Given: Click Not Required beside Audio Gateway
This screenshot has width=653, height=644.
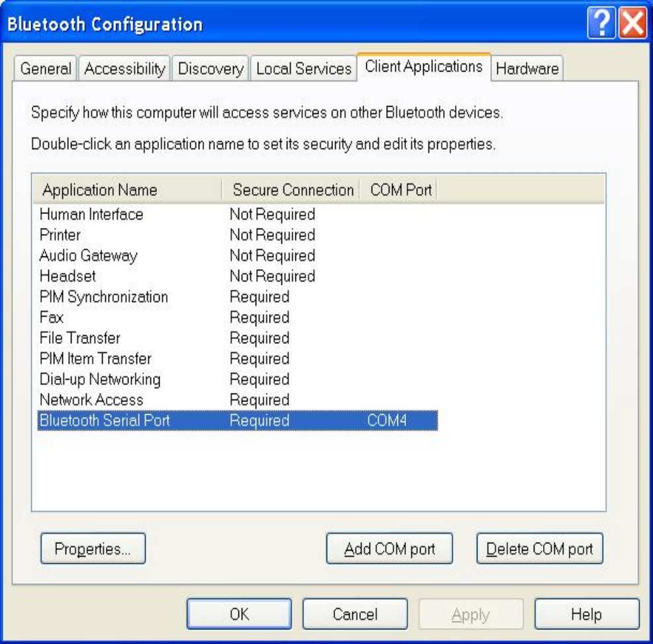Looking at the screenshot, I should (x=272, y=255).
